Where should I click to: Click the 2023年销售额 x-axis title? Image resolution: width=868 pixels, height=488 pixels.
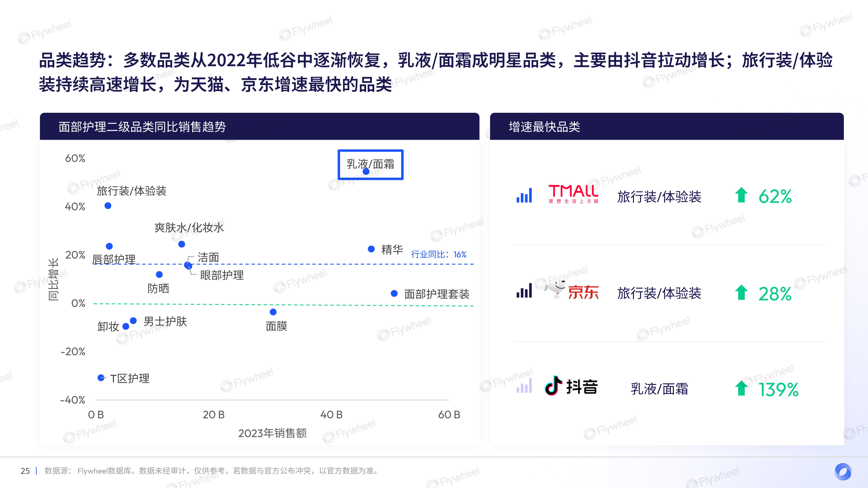pyautogui.click(x=272, y=433)
